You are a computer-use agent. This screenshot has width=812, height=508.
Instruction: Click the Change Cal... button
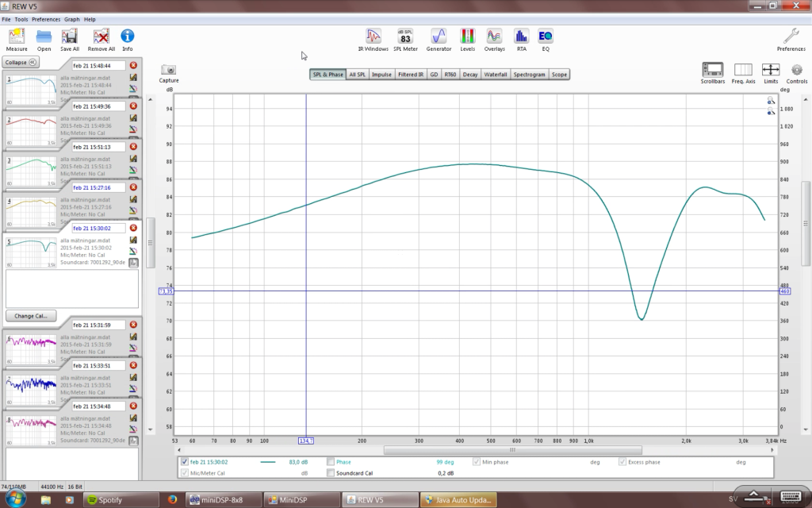(31, 316)
